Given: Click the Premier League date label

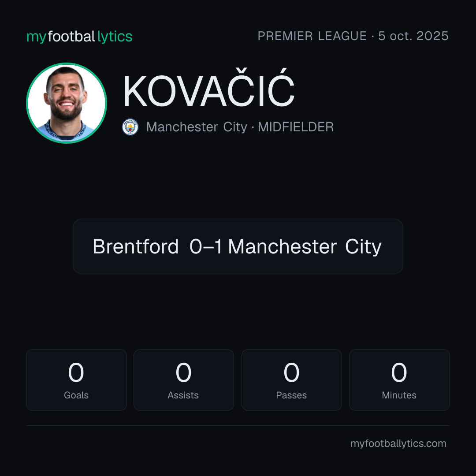Looking at the screenshot, I should point(353,36).
